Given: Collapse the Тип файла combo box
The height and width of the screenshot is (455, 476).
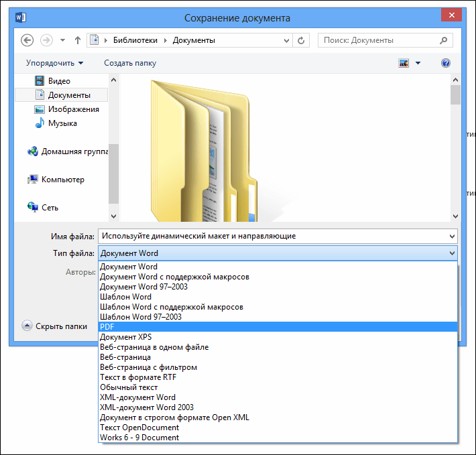Looking at the screenshot, I should (452, 253).
